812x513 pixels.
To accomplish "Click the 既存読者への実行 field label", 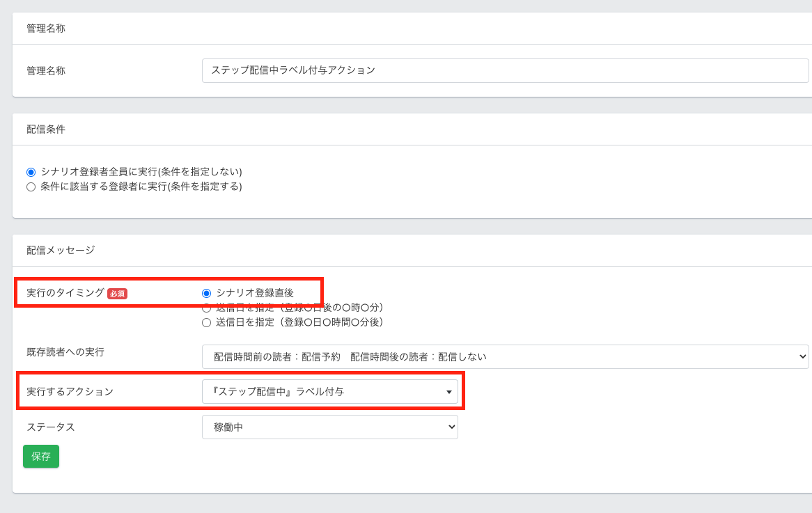I will (x=65, y=352).
